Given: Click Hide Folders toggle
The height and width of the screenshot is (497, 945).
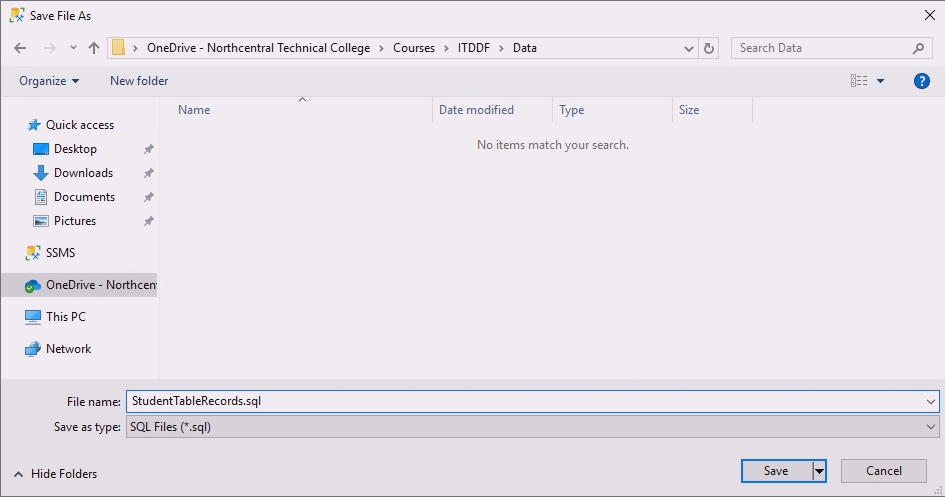Looking at the screenshot, I should (55, 474).
